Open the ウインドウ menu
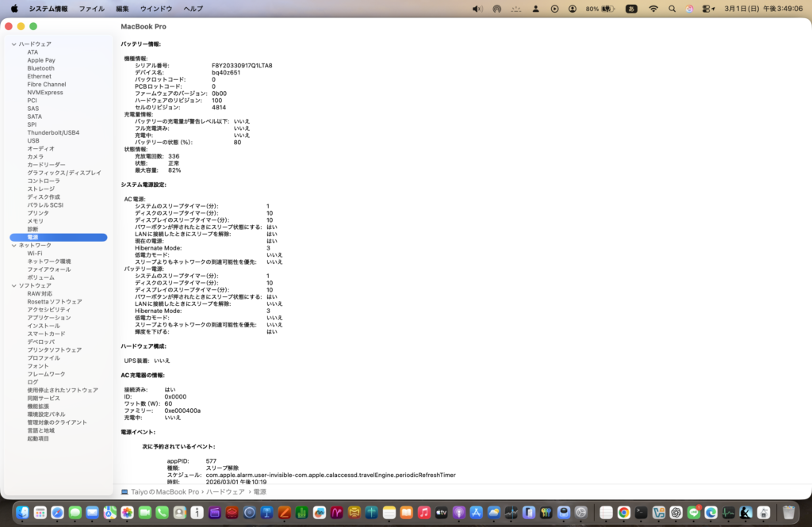The height and width of the screenshot is (527, 812). tap(155, 9)
